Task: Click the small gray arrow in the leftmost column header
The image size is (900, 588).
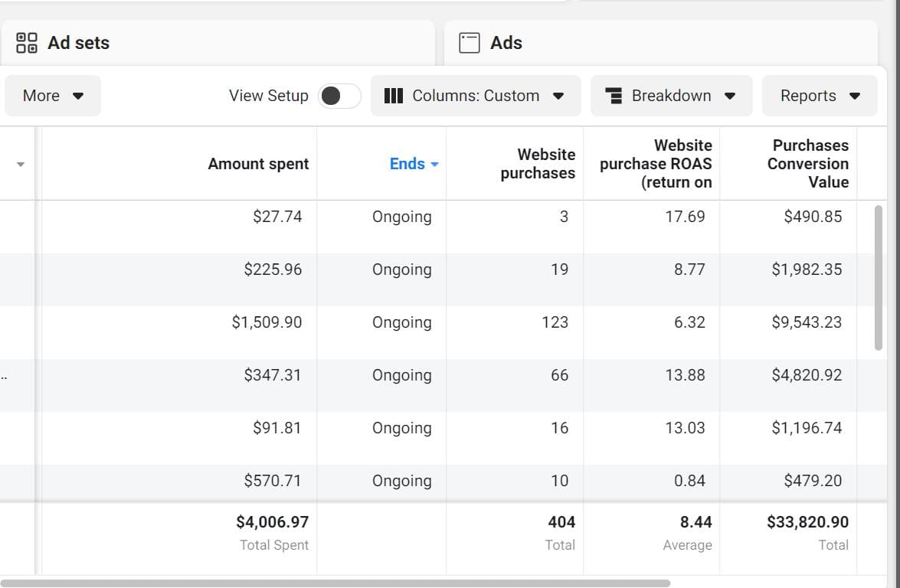Action: (x=21, y=165)
